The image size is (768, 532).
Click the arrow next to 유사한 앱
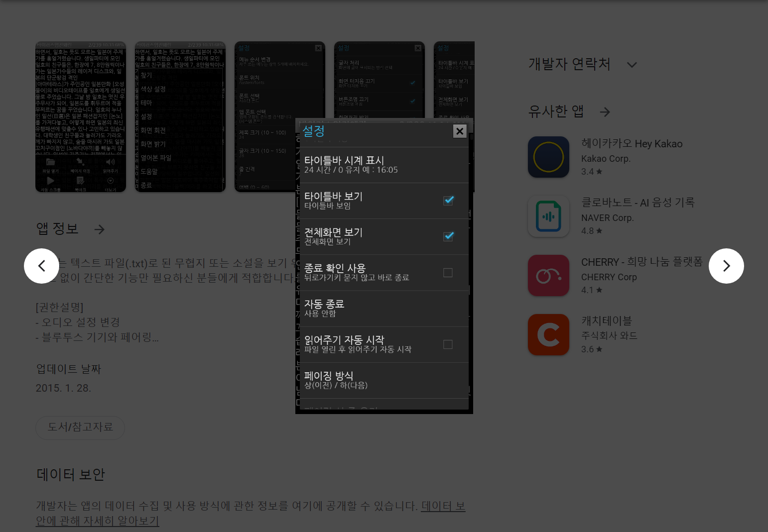pos(605,112)
